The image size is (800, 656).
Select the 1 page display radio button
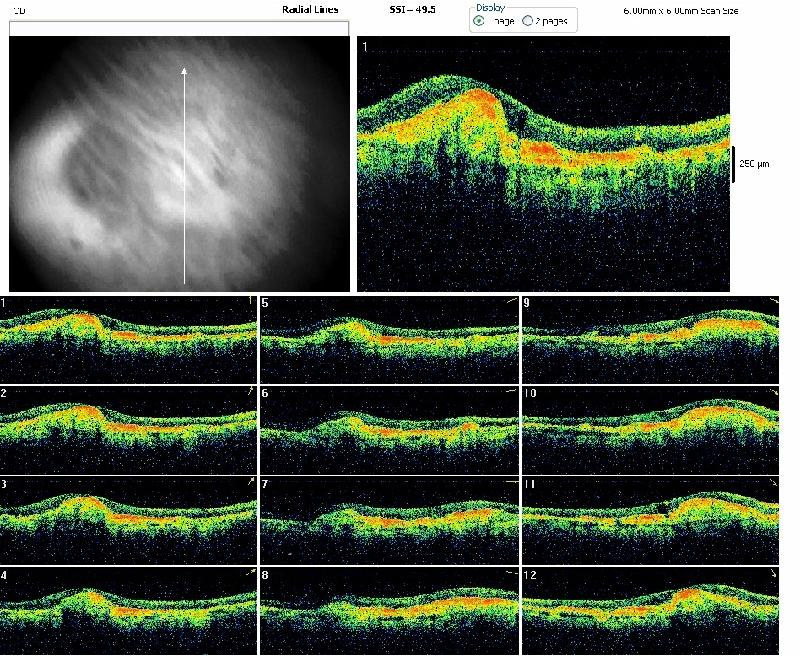(x=479, y=20)
